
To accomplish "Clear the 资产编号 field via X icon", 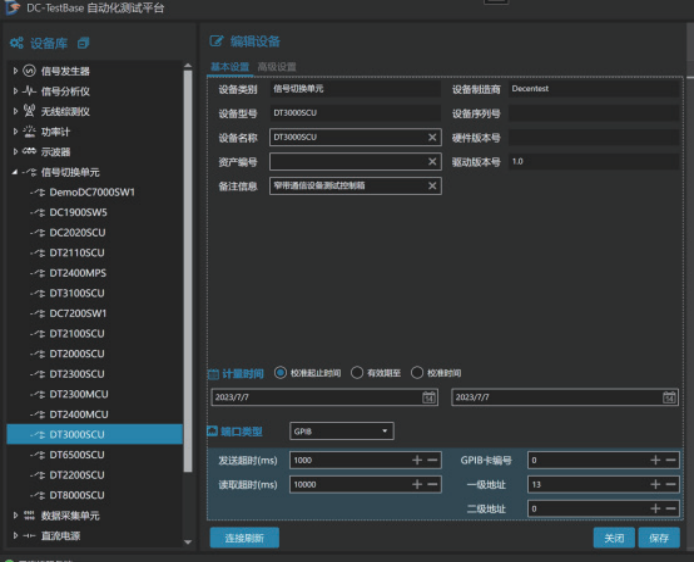I will (432, 162).
